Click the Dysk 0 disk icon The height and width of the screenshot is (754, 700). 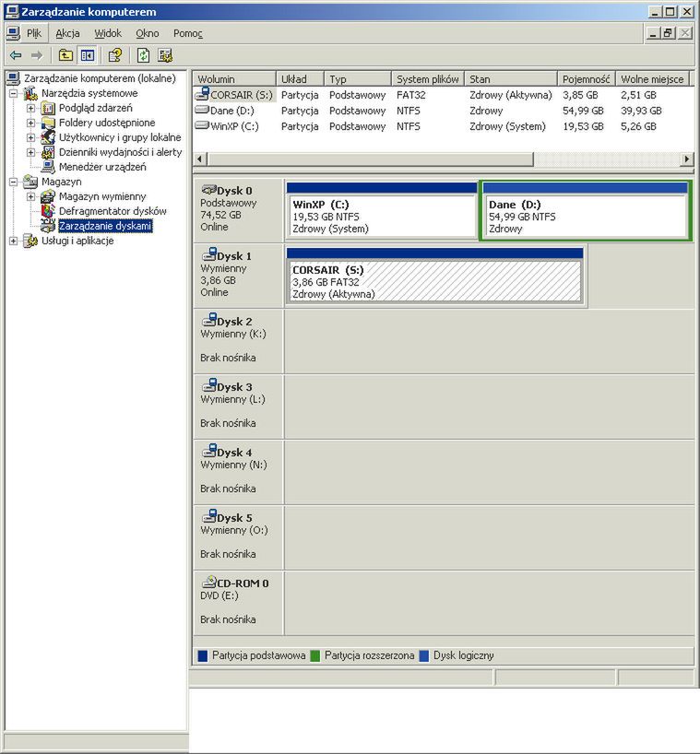[x=208, y=190]
